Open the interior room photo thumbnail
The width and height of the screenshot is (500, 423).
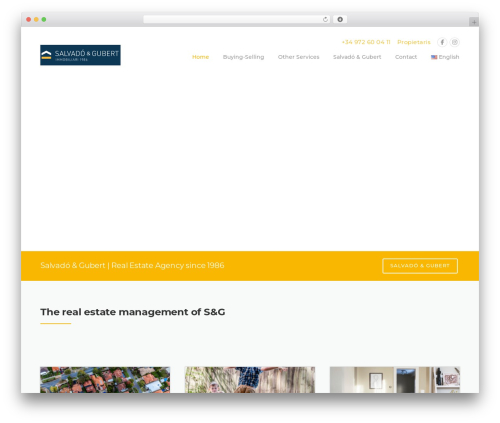[x=395, y=380]
